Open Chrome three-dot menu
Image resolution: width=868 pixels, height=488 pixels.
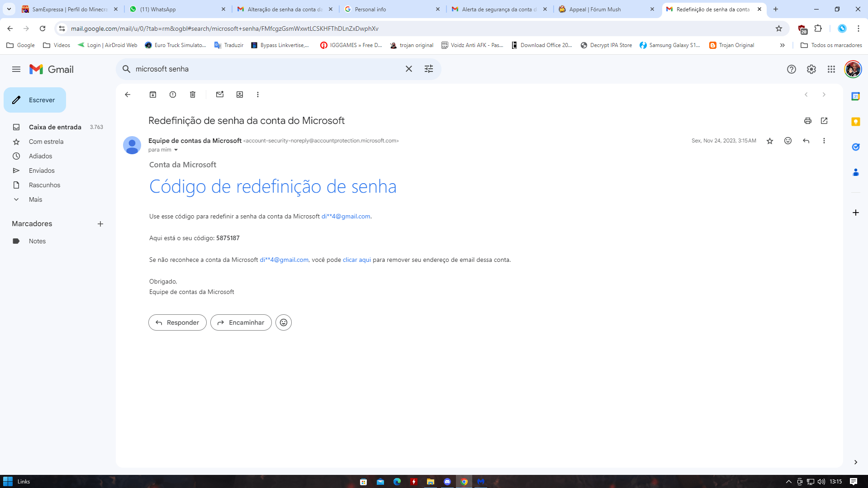(859, 28)
